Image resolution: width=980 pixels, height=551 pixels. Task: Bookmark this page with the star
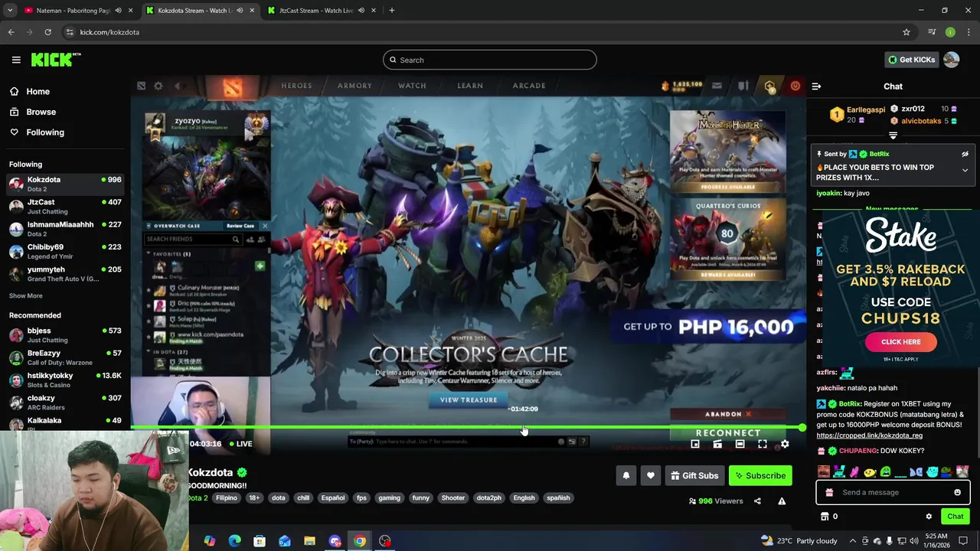(906, 32)
